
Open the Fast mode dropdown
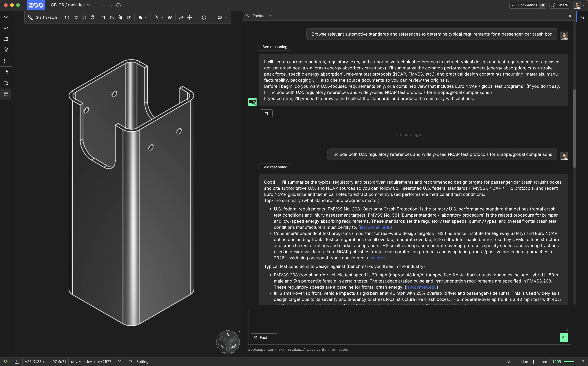tap(264, 337)
